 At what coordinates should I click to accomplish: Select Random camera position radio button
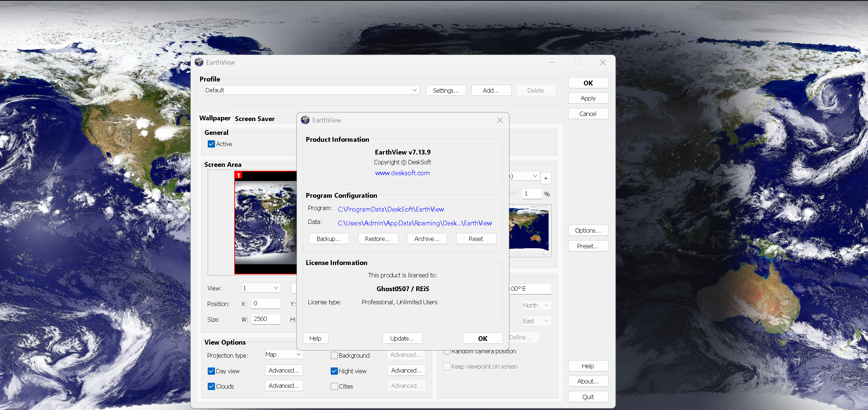pyautogui.click(x=447, y=351)
